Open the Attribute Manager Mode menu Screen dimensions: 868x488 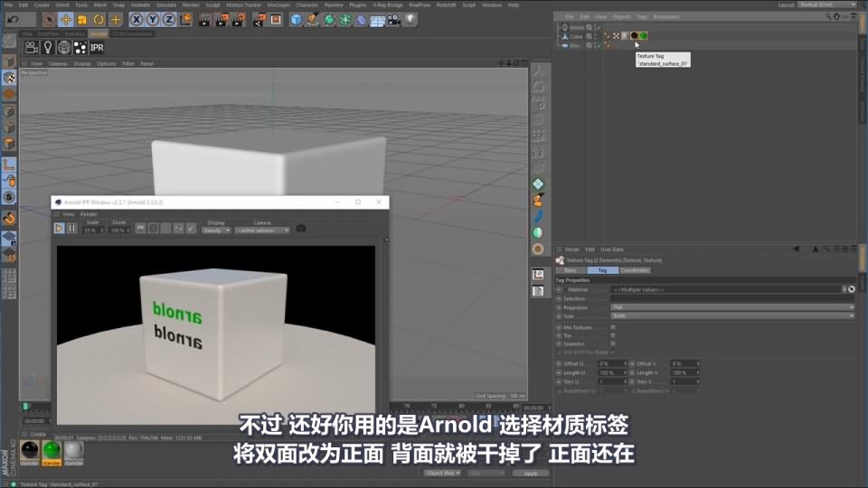tap(571, 249)
